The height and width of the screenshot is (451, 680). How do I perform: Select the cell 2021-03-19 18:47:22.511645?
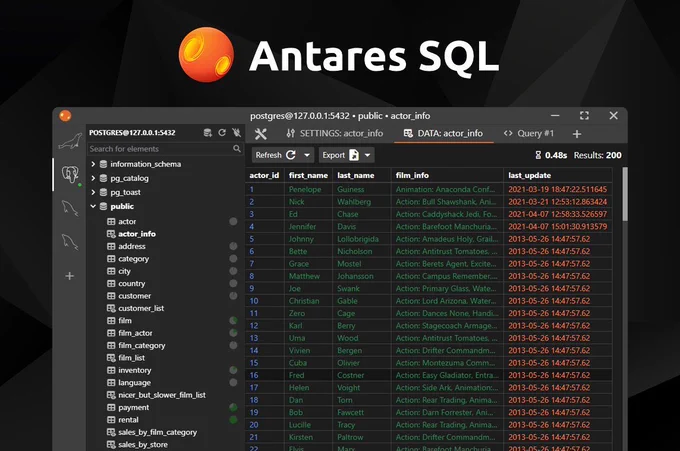click(x=558, y=190)
